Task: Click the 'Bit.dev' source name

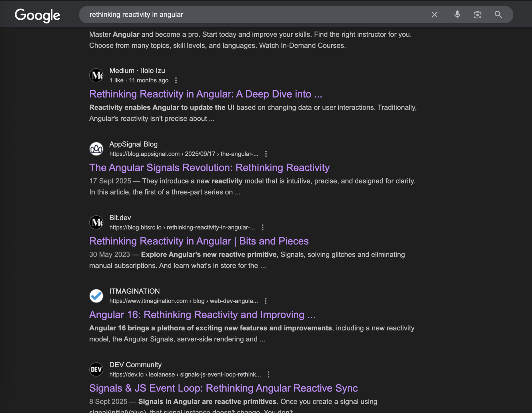Action: [120, 218]
